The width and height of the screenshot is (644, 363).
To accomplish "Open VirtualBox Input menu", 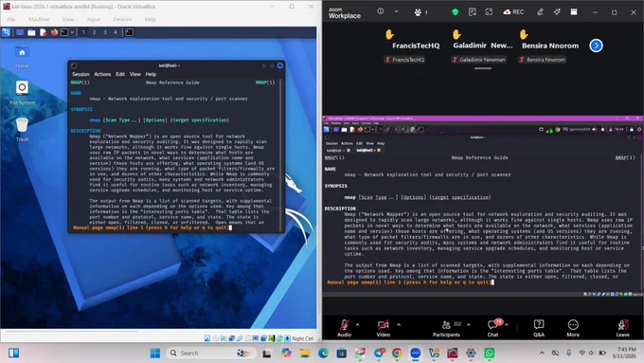I will (x=94, y=19).
